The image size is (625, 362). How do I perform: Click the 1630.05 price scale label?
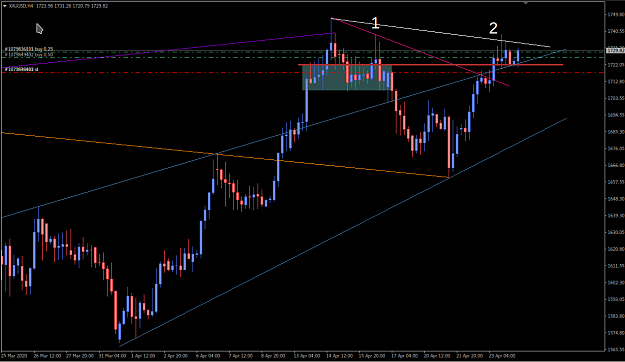point(616,232)
